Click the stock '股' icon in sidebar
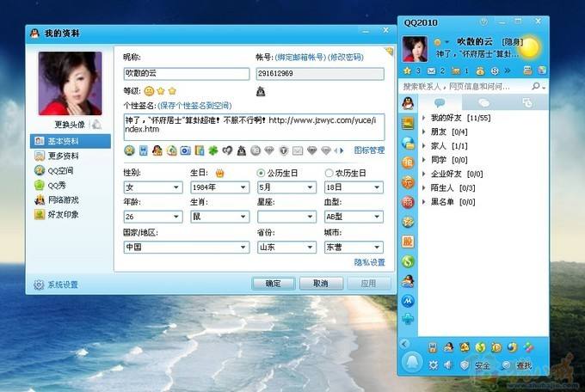The image size is (585, 392). click(408, 242)
